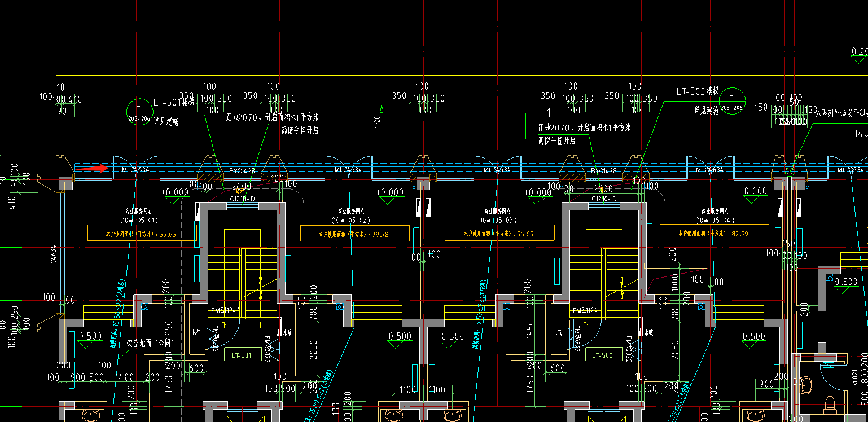
Task: Click the '架空地面 (余同)' note
Action: tap(150, 342)
